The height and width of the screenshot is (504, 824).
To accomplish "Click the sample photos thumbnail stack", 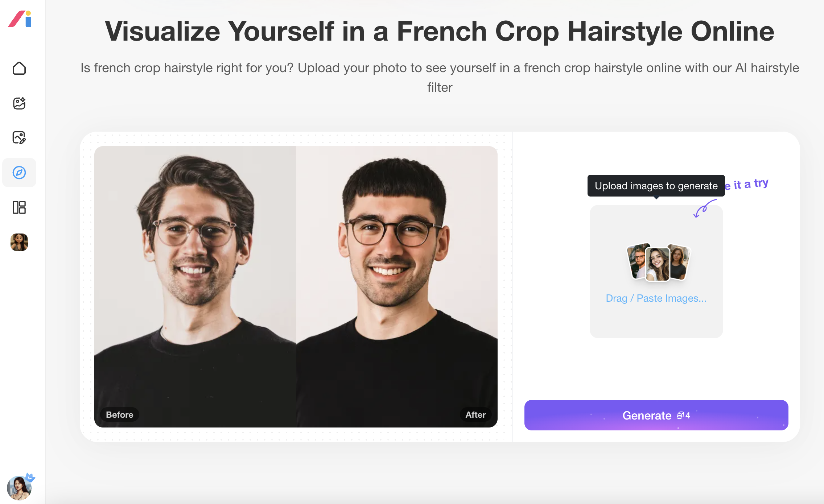I will click(x=659, y=263).
